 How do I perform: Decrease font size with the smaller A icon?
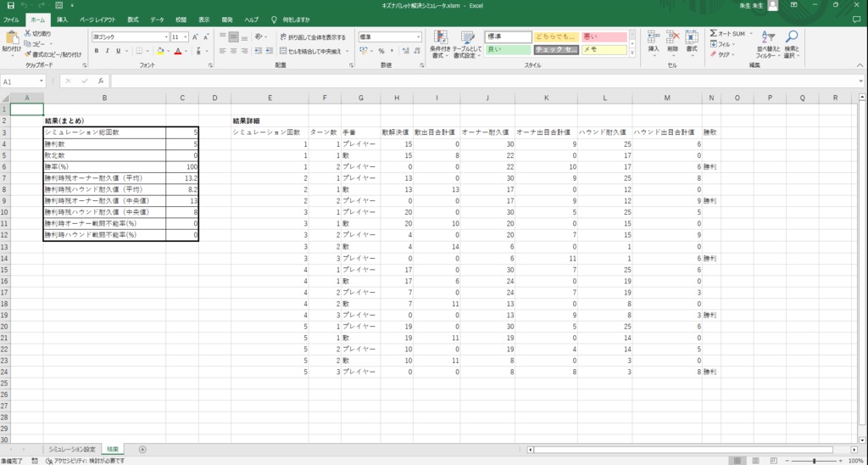[x=207, y=37]
